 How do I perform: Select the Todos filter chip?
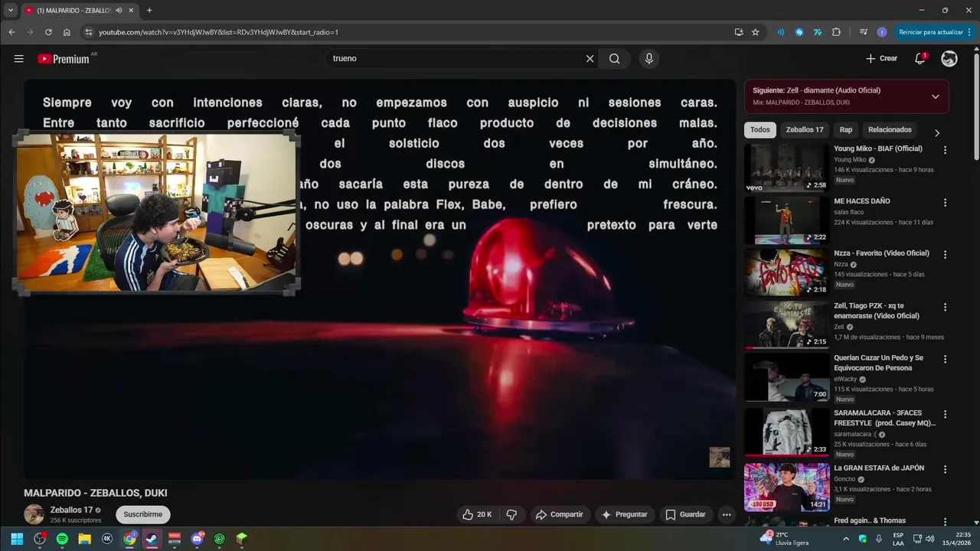coord(760,130)
